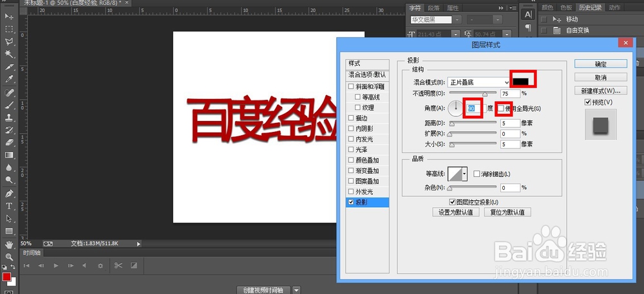Viewport: 644px width, 294px height.
Task: Select the Path Selection tool
Action: coord(9,219)
